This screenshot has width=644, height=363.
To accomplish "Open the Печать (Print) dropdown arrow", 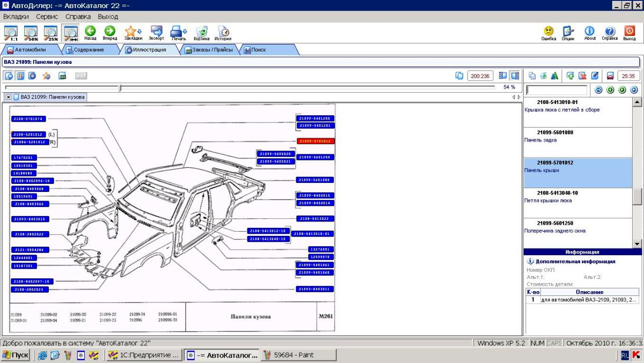I will coord(185,32).
